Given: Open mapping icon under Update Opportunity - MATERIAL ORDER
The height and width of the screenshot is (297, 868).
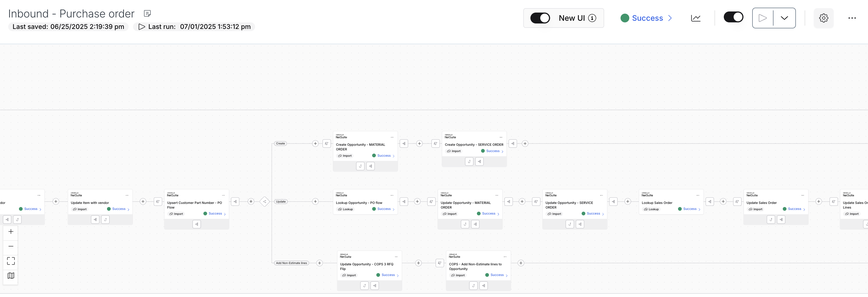Looking at the screenshot, I should click(475, 224).
